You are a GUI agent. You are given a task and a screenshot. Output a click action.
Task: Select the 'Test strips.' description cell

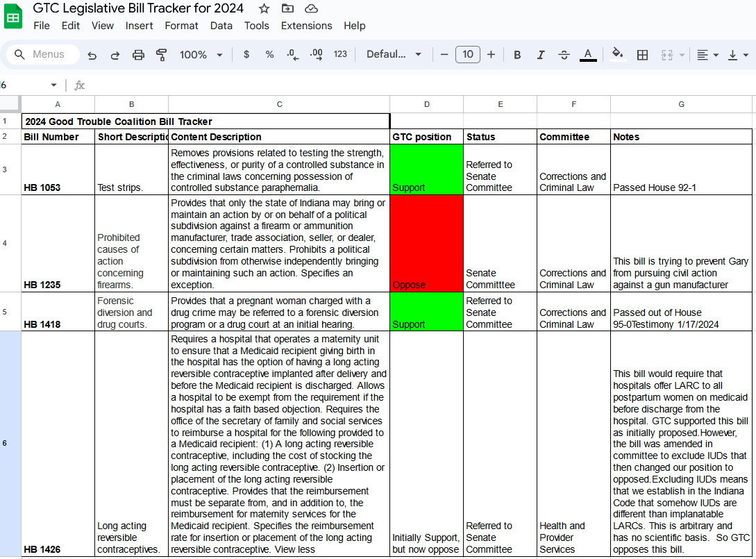point(132,169)
